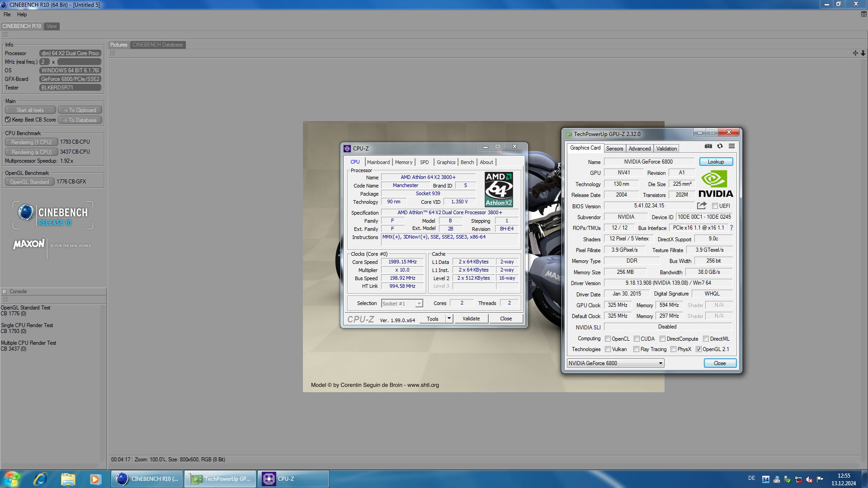Open the GPU-Z hamburger menu

click(731, 146)
